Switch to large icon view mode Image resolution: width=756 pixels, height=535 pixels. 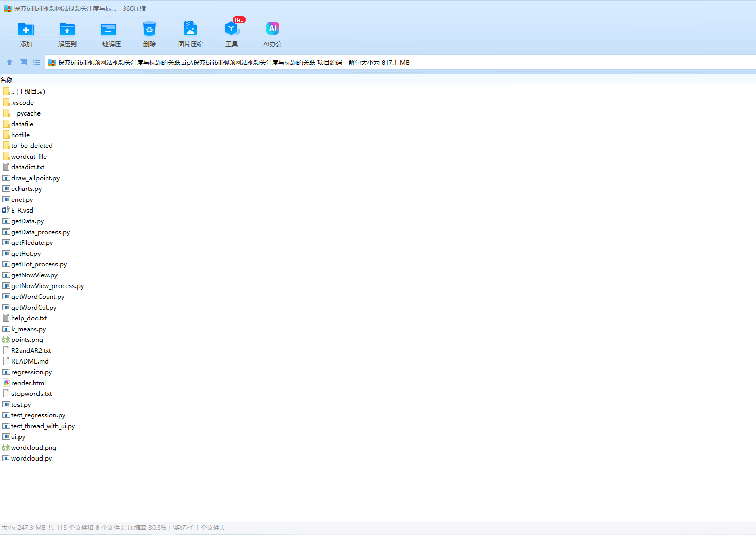(23, 62)
